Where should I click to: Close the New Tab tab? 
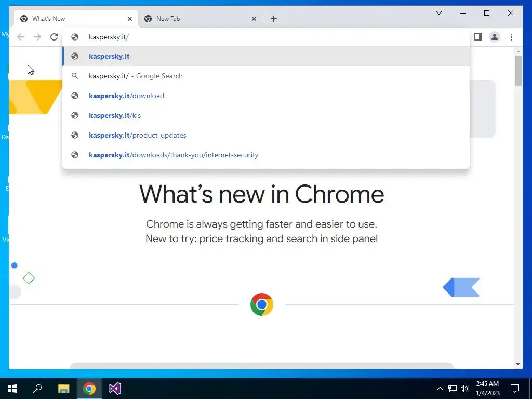pyautogui.click(x=254, y=19)
